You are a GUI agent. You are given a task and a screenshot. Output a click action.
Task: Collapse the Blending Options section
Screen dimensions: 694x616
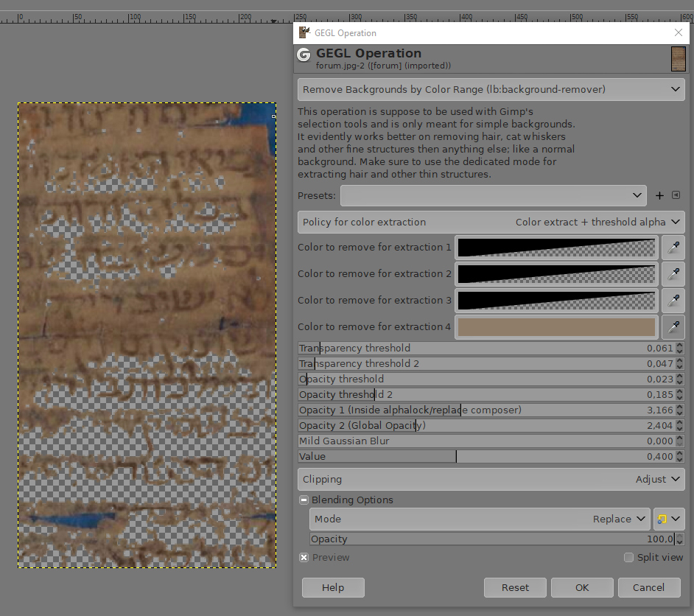coord(304,500)
